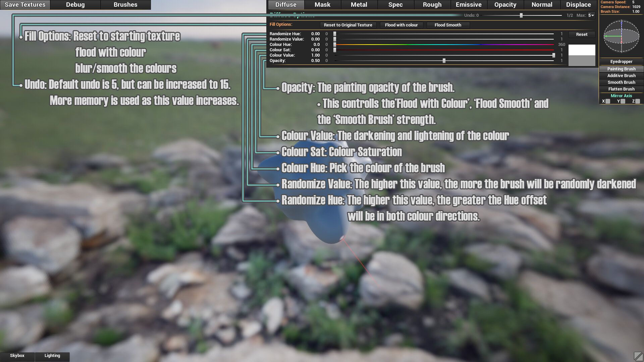
Task: Click Reset to Original Texture
Action: coord(347,25)
